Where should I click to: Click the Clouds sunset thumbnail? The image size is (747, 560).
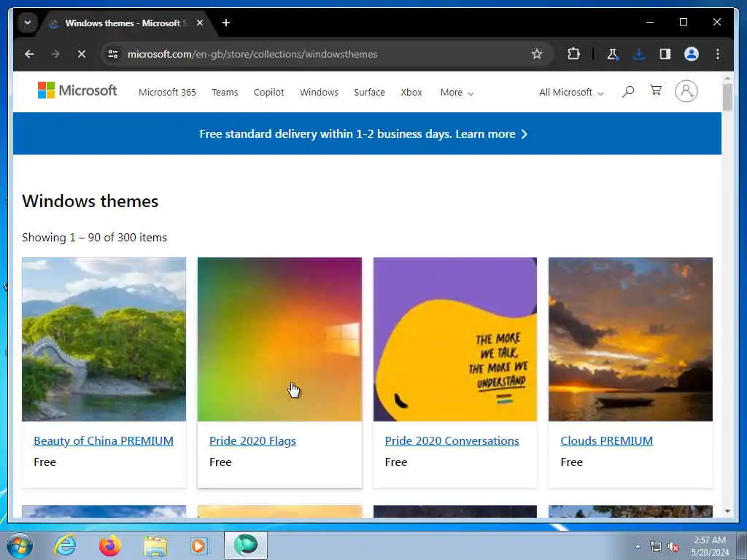630,339
